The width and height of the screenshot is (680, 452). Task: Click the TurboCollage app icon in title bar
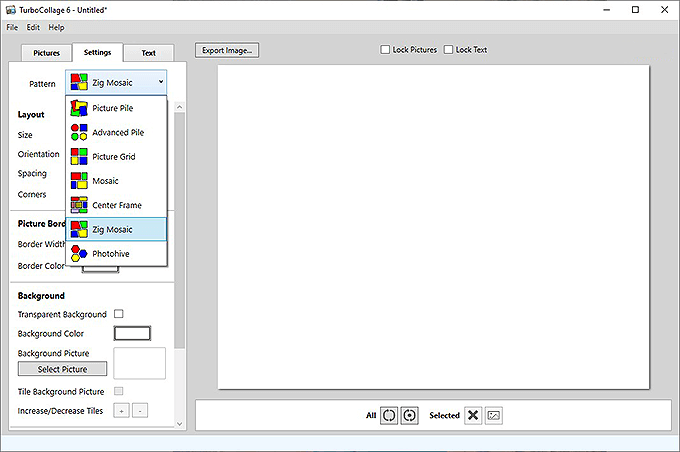click(11, 10)
